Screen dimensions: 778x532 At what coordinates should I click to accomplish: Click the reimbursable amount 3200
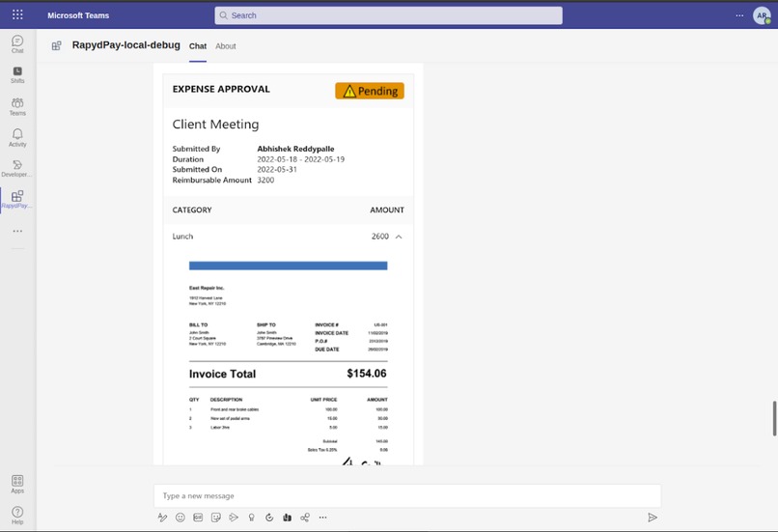click(x=265, y=180)
